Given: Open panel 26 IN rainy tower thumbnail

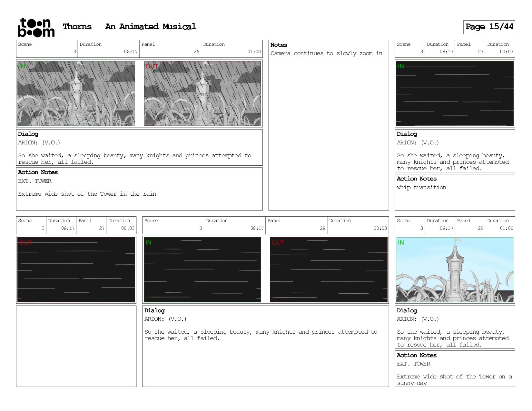Looking at the screenshot, I should pos(76,93).
